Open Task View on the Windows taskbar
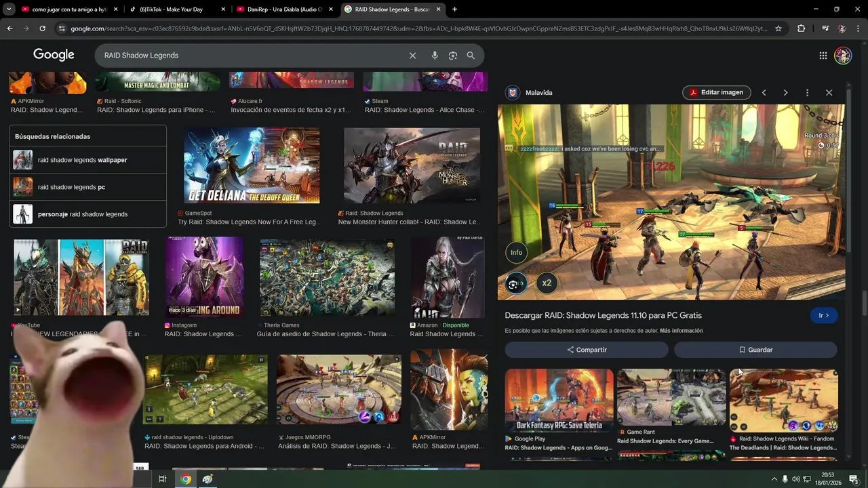 (162, 479)
